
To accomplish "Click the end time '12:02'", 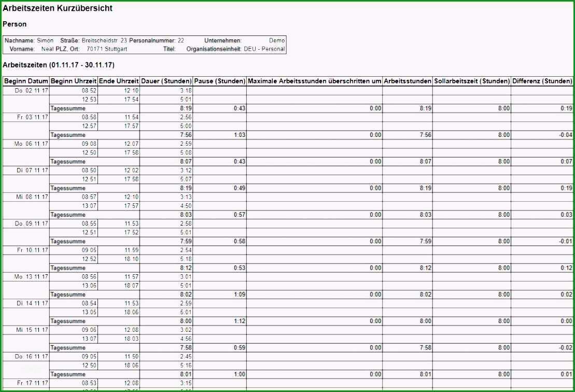I will (x=131, y=171).
